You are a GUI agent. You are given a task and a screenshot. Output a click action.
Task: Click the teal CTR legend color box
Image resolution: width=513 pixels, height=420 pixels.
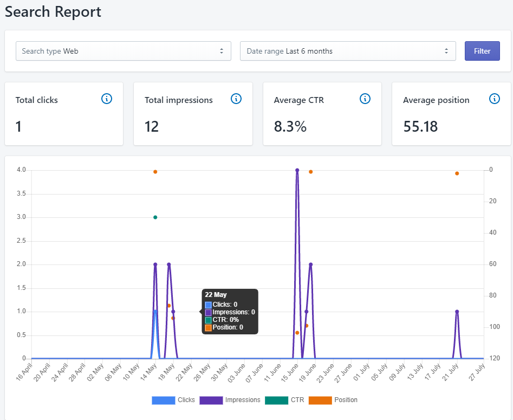click(x=276, y=400)
